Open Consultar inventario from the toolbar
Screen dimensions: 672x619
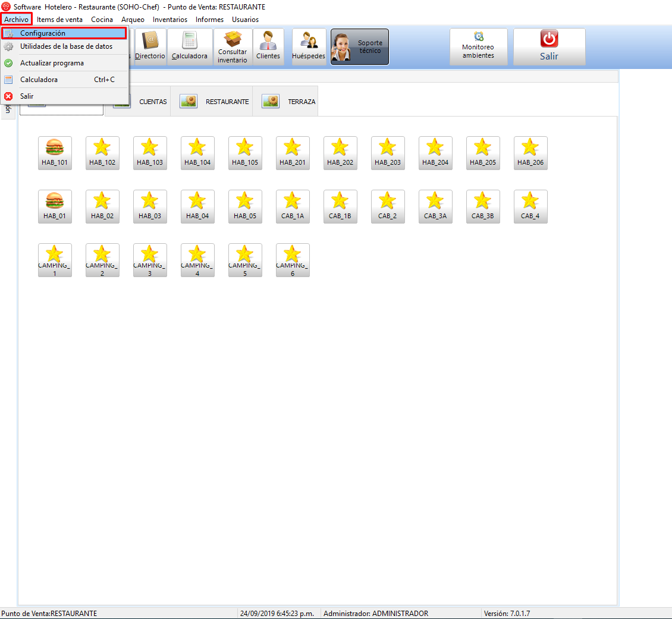tap(233, 46)
